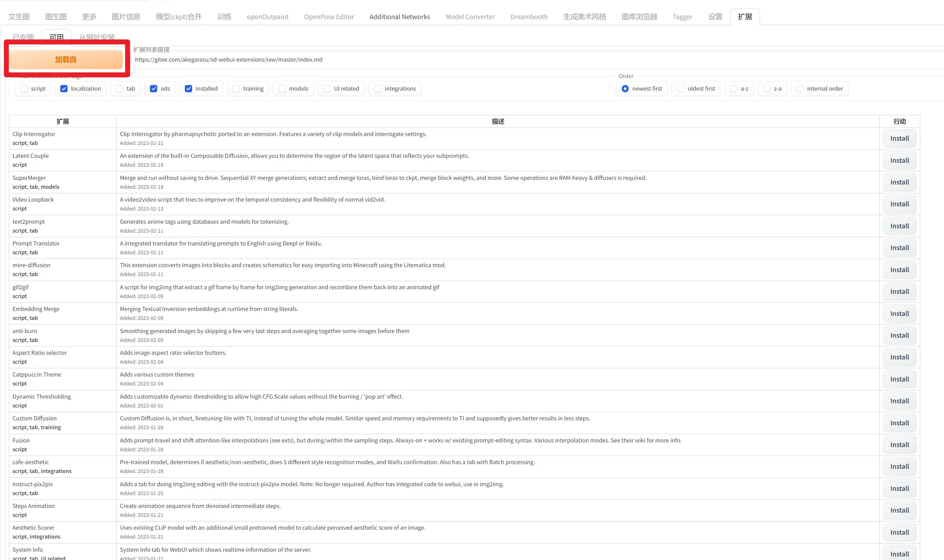Screen dimensions: 944x560
Task: Open the Additional Networks tab
Action: click(399, 17)
